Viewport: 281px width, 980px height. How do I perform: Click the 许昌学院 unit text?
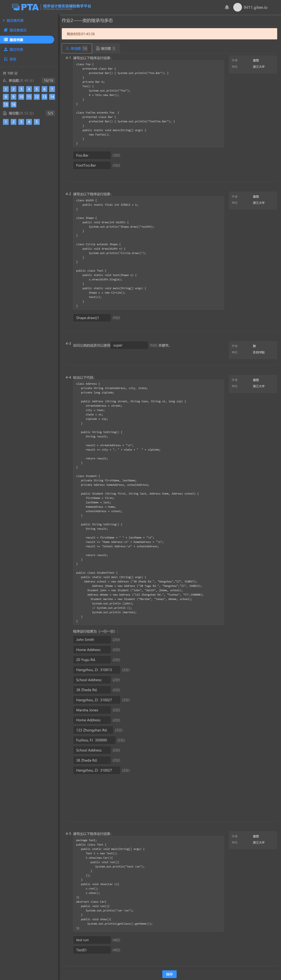pyautogui.click(x=259, y=352)
